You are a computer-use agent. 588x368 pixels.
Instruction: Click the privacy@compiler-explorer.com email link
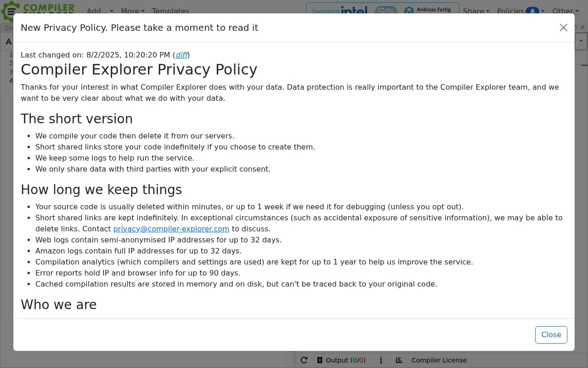tap(171, 229)
